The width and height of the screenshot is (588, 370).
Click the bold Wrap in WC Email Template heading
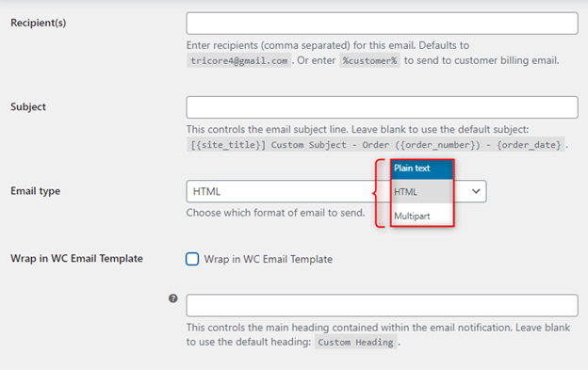point(76,258)
